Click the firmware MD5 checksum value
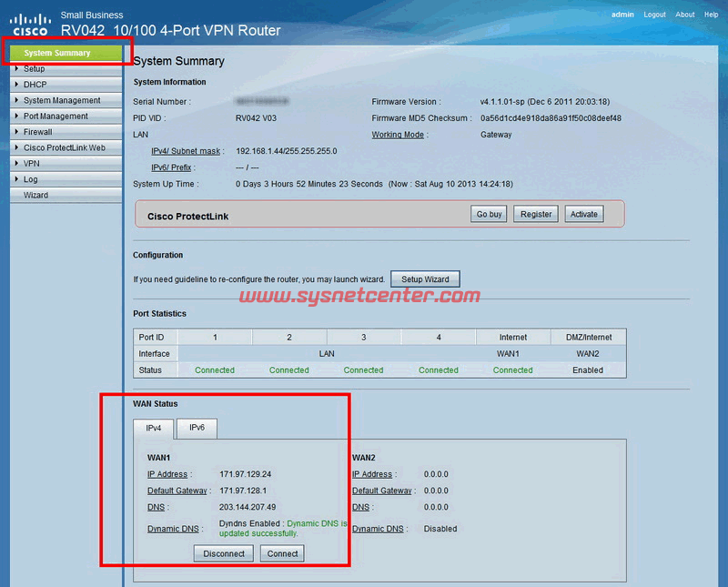 pos(551,118)
